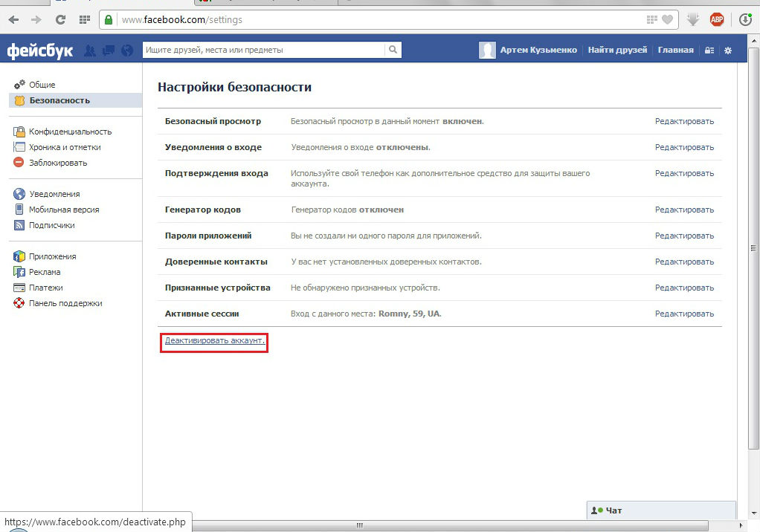Screen dimensions: 760x532
Task: Click Найти друзей in header
Action: 617,50
